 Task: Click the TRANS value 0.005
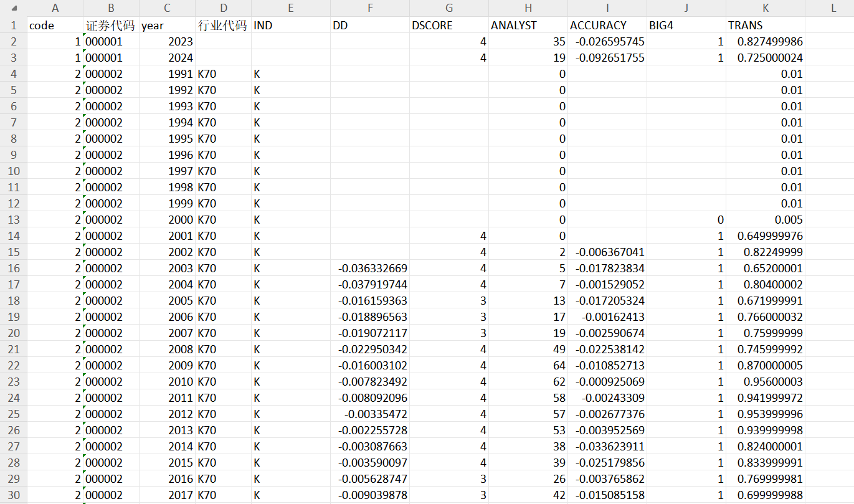point(766,220)
